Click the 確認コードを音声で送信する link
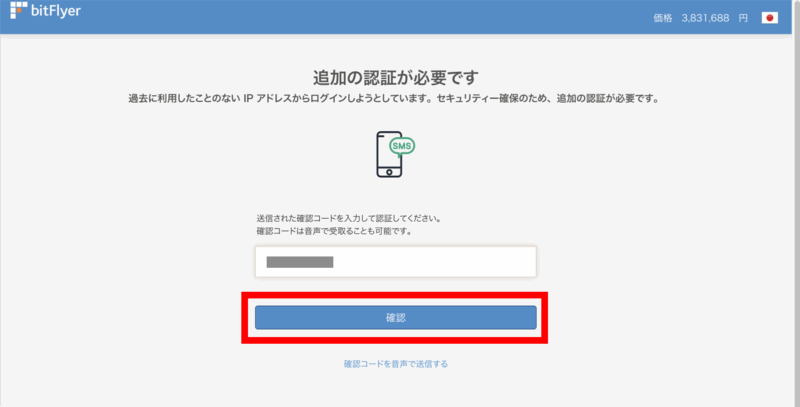 [x=395, y=364]
